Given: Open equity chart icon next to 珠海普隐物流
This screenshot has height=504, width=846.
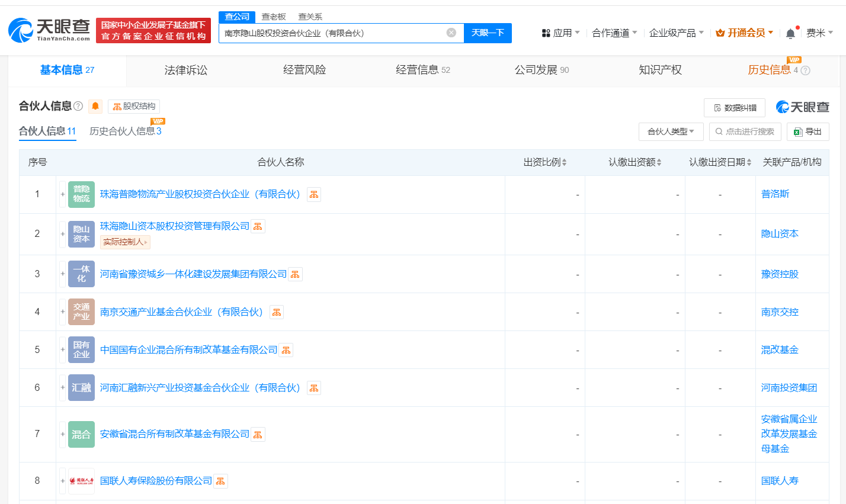Looking at the screenshot, I should click(314, 194).
